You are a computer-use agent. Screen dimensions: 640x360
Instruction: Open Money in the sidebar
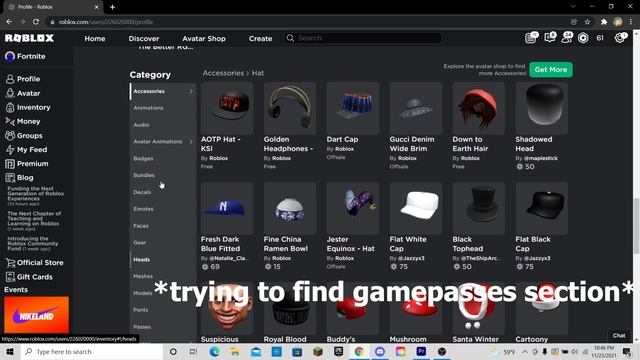pyautogui.click(x=22, y=121)
